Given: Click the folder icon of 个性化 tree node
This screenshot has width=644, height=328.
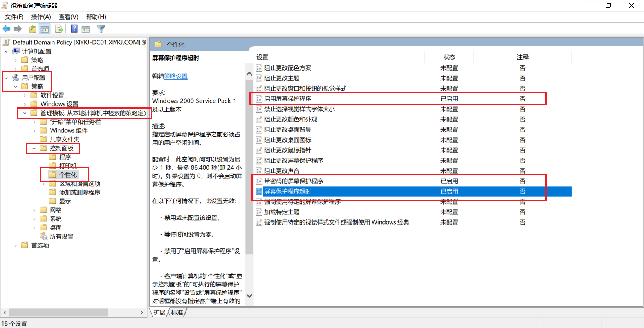Looking at the screenshot, I should point(53,174).
